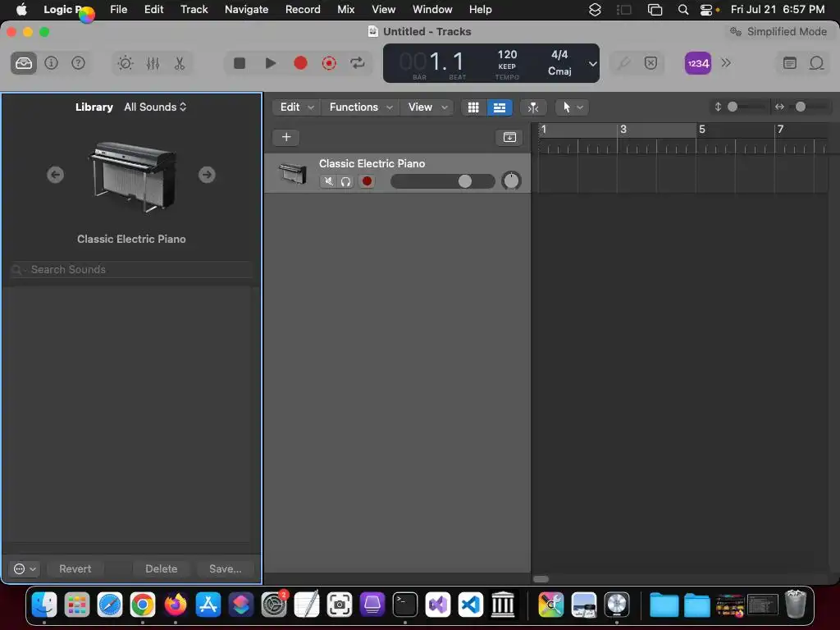The height and width of the screenshot is (630, 840).
Task: Click the Classic Electric Piano track icon
Action: 293,174
